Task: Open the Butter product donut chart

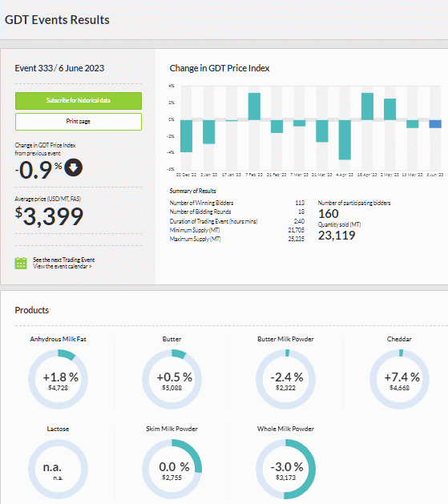Action: (172, 379)
